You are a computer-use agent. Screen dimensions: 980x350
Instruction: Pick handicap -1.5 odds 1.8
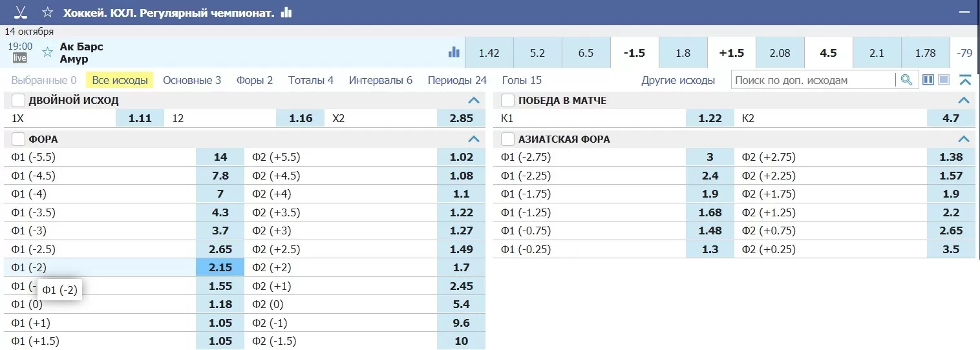point(683,53)
